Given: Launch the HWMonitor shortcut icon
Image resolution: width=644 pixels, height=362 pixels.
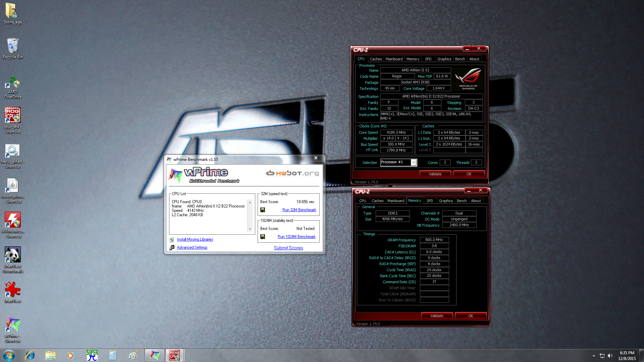Looking at the screenshot, I should pos(12,225).
